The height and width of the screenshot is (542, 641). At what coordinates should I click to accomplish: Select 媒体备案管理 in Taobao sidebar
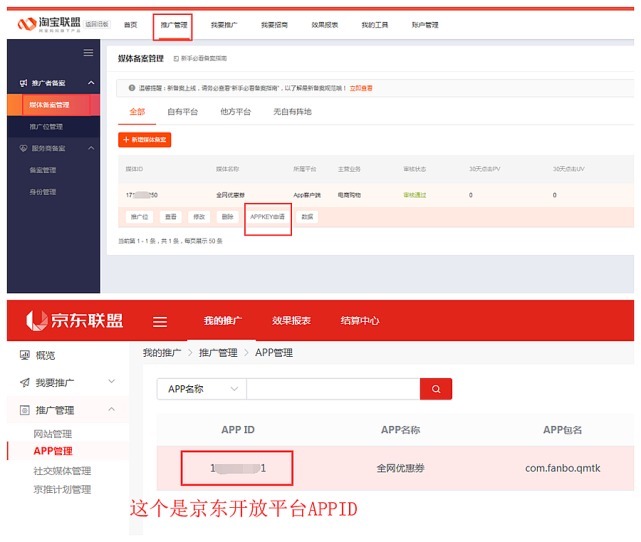click(x=54, y=105)
